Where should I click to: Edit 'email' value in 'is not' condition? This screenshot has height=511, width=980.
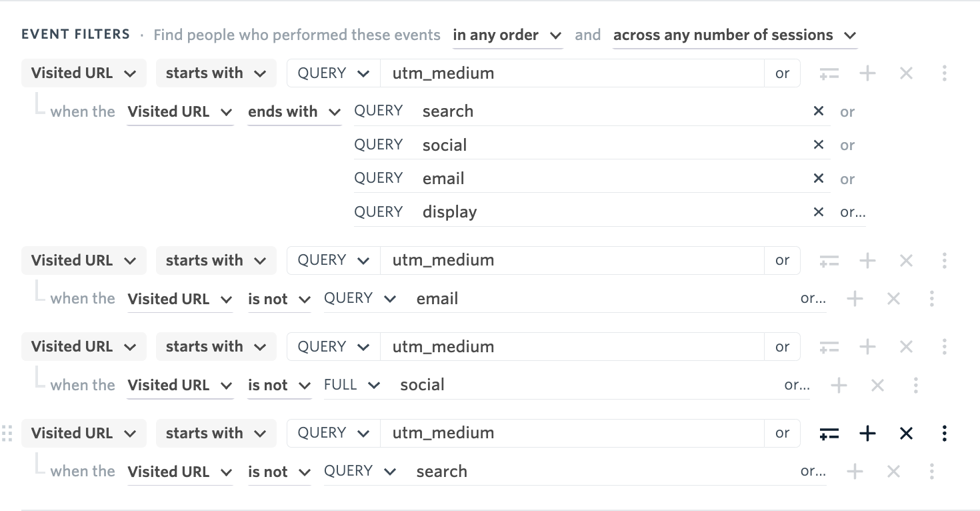tap(603, 299)
